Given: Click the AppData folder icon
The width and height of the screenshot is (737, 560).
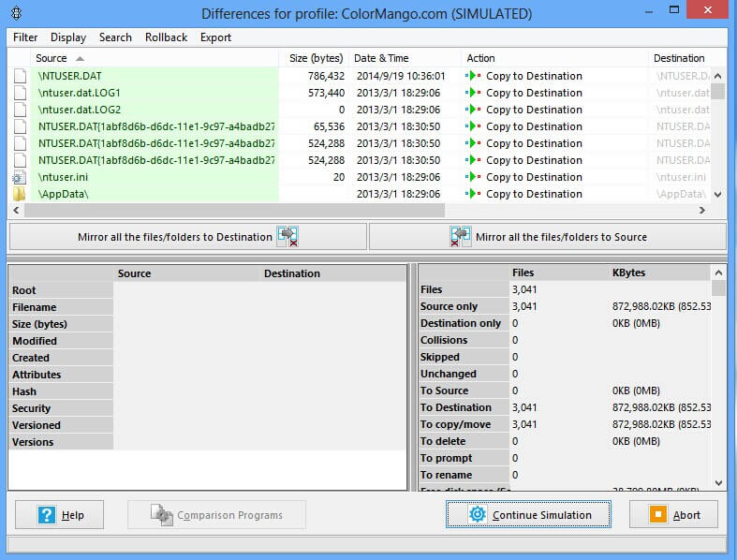Looking at the screenshot, I should point(19,194).
